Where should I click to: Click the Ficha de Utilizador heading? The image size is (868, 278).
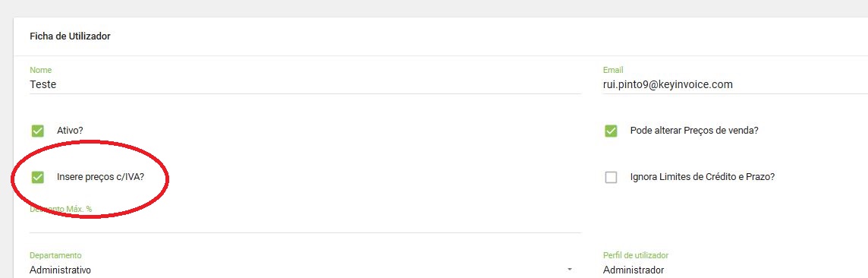click(x=70, y=36)
